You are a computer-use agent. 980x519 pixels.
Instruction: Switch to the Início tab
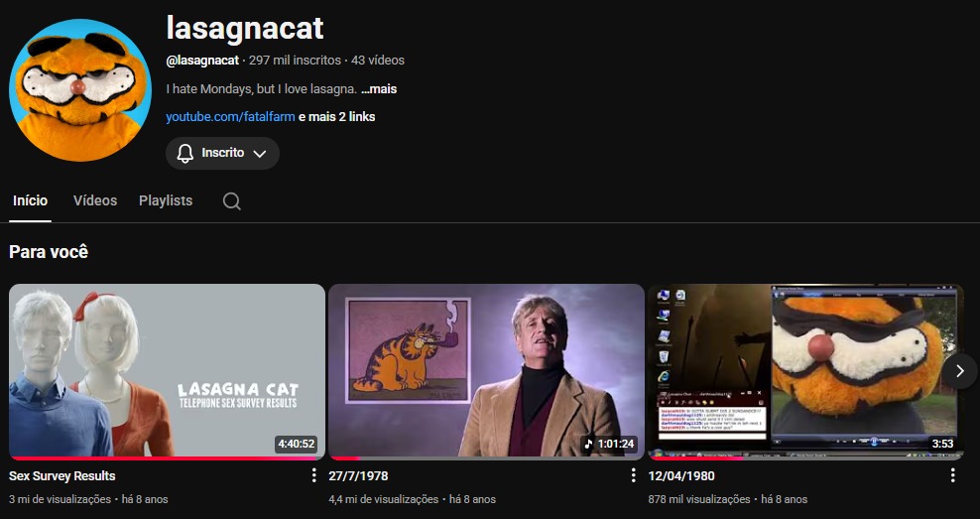tap(30, 200)
